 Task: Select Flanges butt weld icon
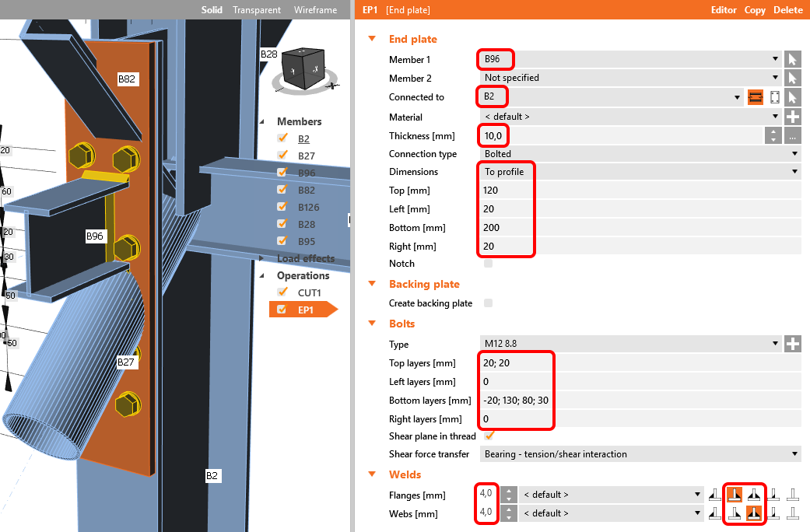coord(773,495)
